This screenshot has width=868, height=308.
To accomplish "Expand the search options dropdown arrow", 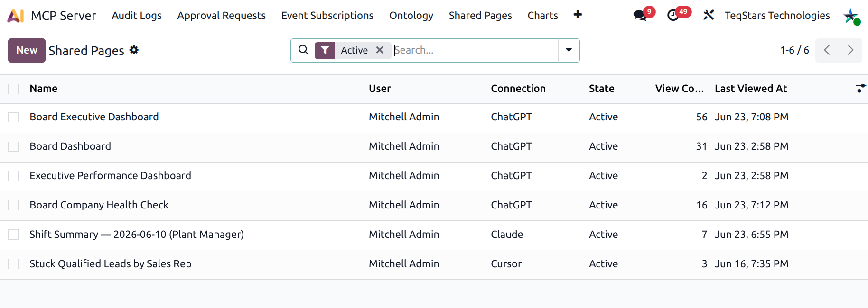I will point(569,50).
